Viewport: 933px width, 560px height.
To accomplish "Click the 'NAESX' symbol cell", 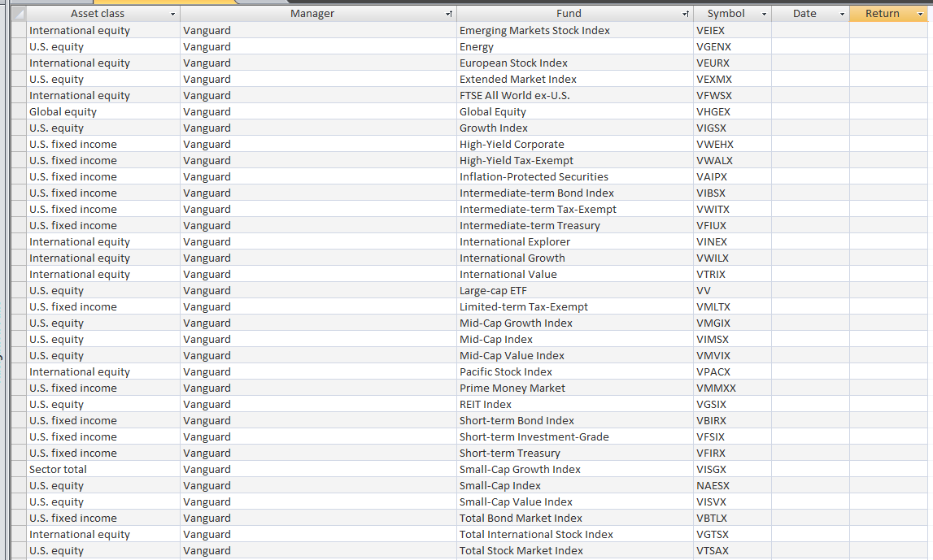I will [x=732, y=485].
